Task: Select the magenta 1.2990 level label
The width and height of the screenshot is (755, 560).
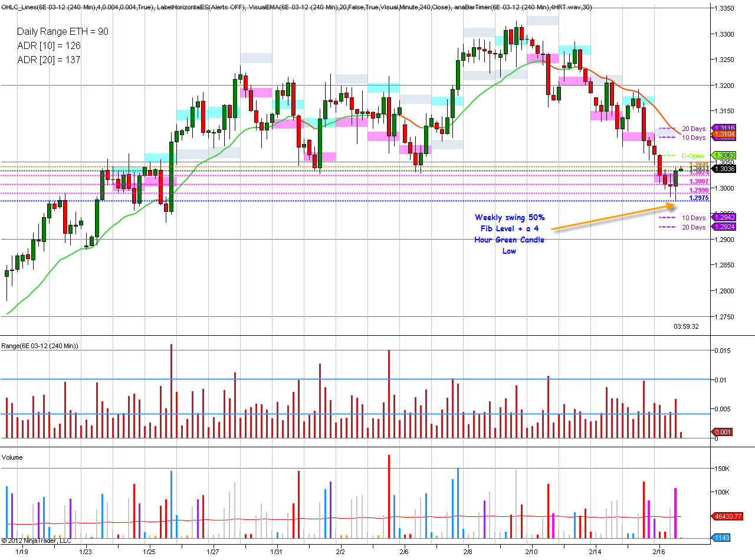Action: [699, 191]
